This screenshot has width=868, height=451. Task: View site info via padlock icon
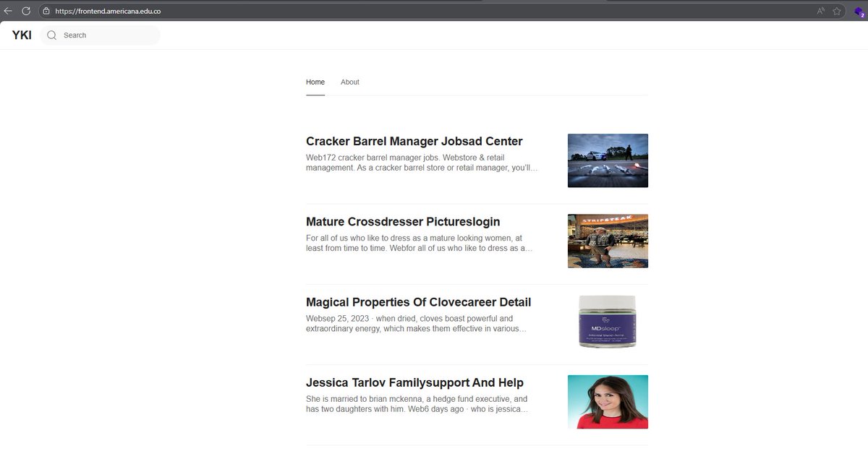[x=46, y=11]
